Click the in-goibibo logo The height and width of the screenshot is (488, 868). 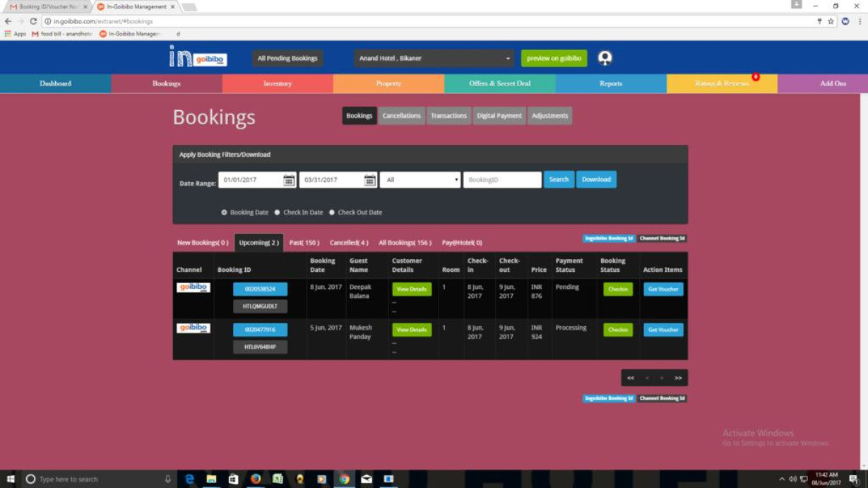coord(198,57)
